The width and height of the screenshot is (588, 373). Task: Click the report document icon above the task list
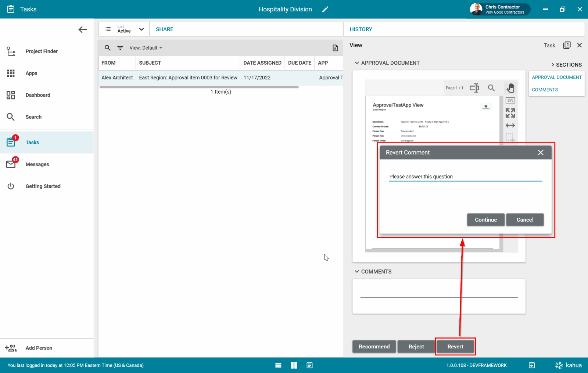point(335,48)
